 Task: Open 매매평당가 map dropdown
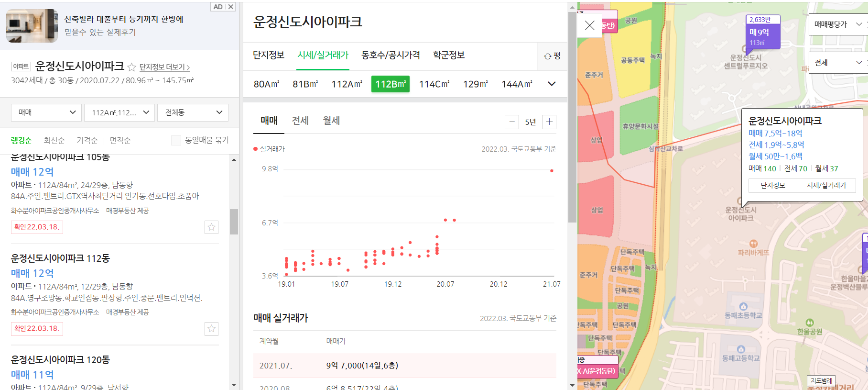click(837, 24)
